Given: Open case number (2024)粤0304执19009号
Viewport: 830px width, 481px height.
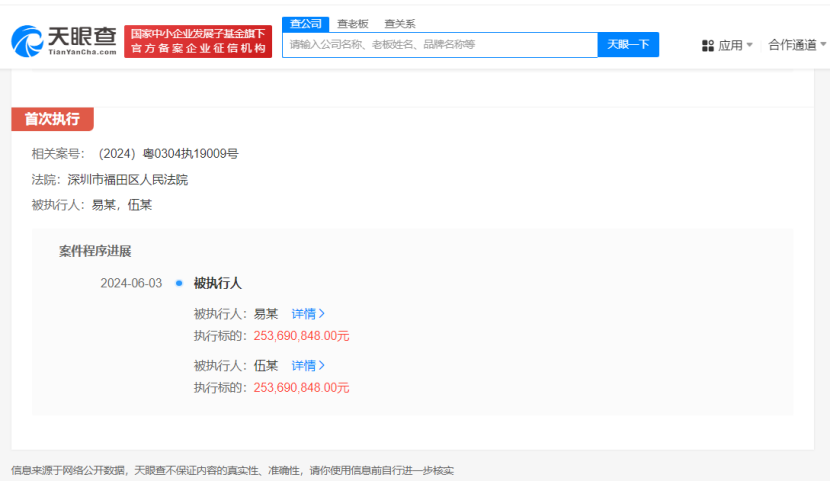Looking at the screenshot, I should click(168, 154).
